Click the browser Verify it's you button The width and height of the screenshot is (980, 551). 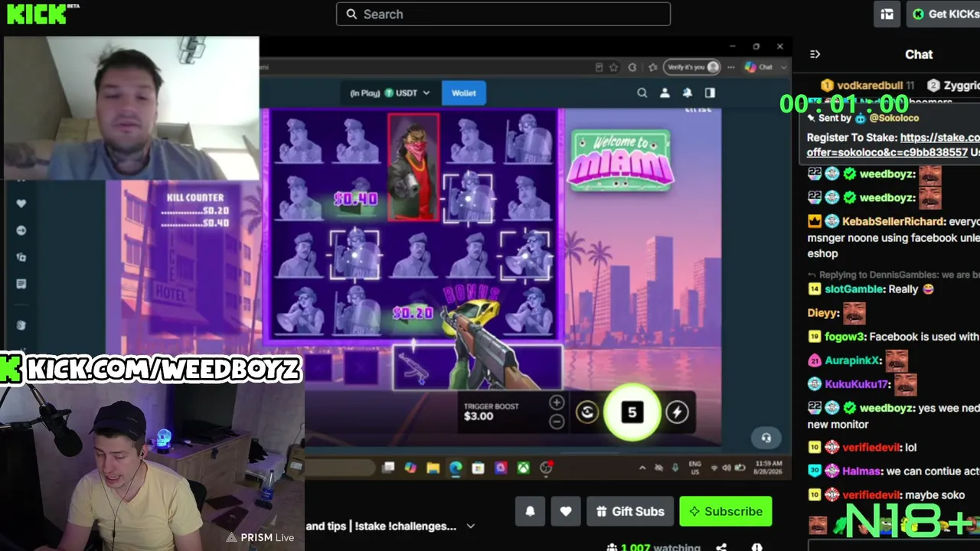(x=692, y=67)
